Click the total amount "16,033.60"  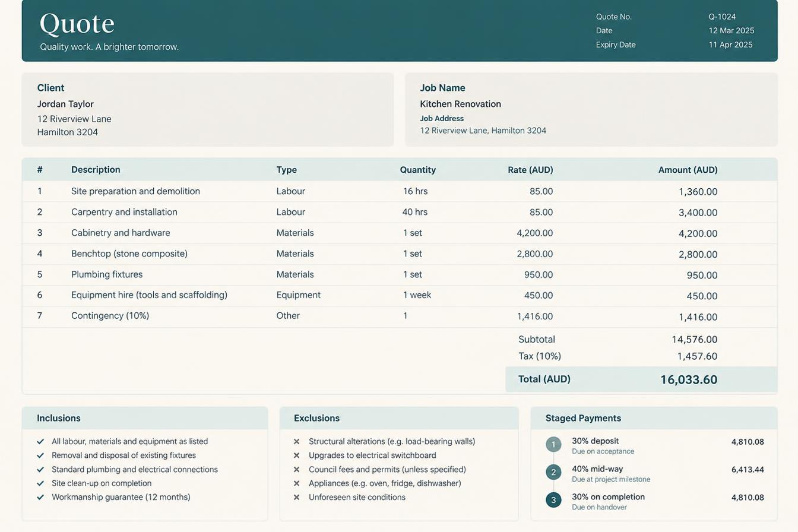click(x=689, y=380)
